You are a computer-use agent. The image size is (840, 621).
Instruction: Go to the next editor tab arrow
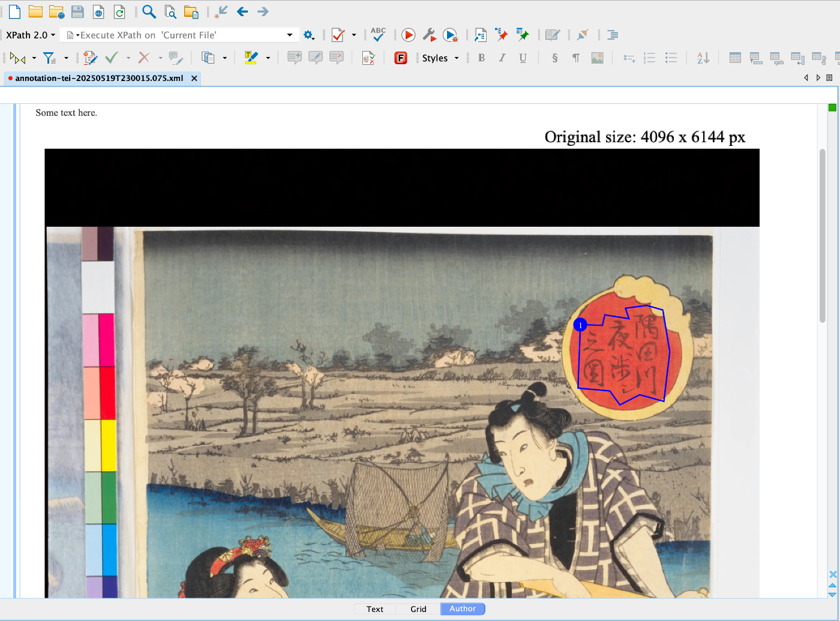818,77
